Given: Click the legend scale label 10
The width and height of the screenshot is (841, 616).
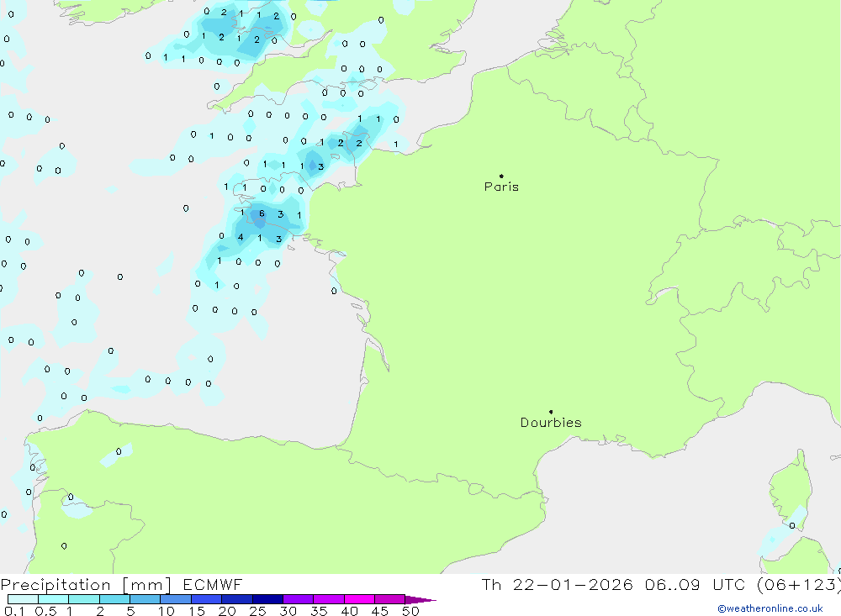Looking at the screenshot, I should [167, 611].
